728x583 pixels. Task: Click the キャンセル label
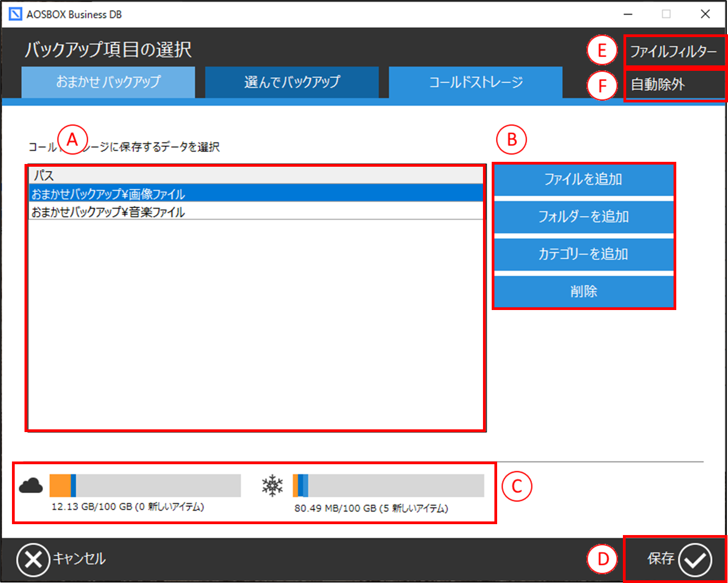point(79,559)
